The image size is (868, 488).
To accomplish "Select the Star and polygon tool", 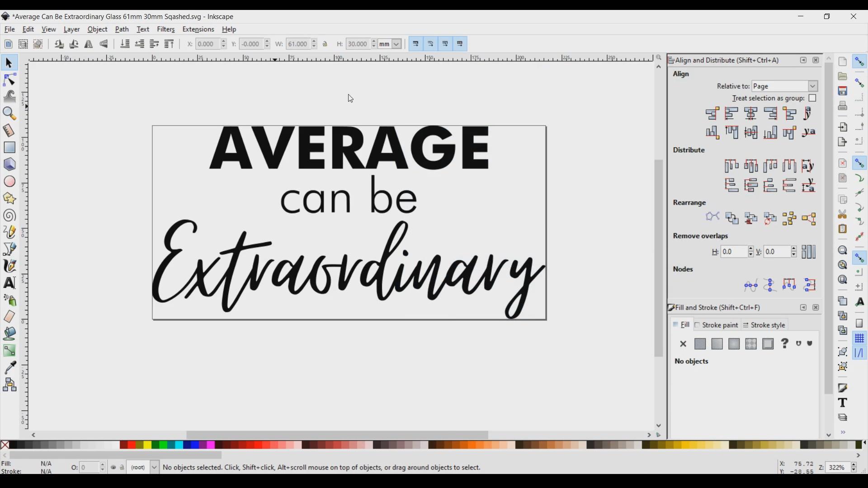I will click(9, 199).
